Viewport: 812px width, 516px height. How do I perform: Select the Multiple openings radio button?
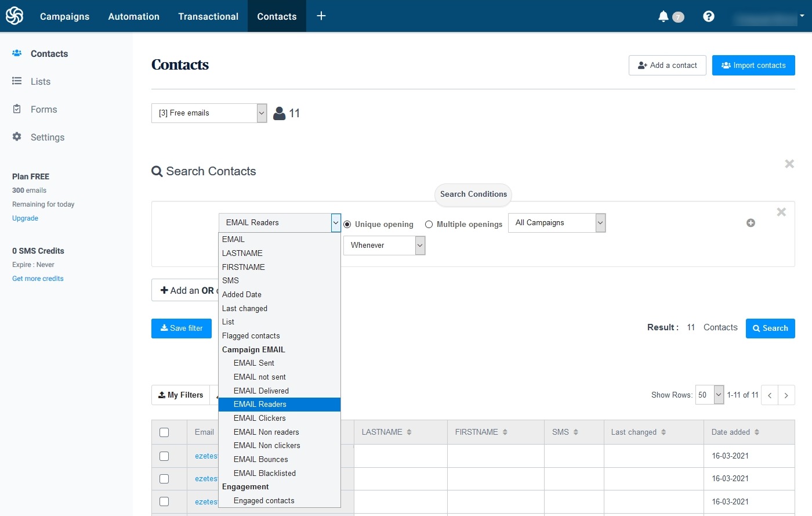tap(429, 225)
